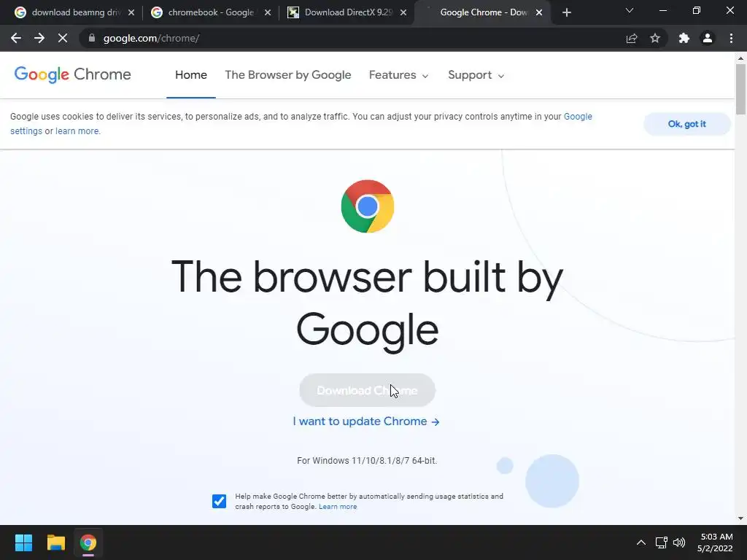Stop loading the page
This screenshot has width=747, height=560.
pos(63,38)
